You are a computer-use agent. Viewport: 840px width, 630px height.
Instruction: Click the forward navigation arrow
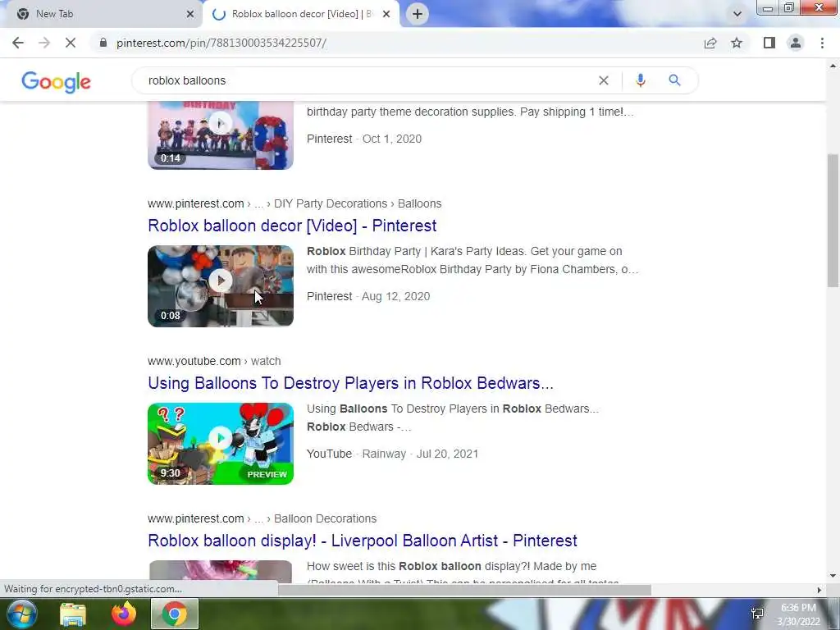coord(44,43)
